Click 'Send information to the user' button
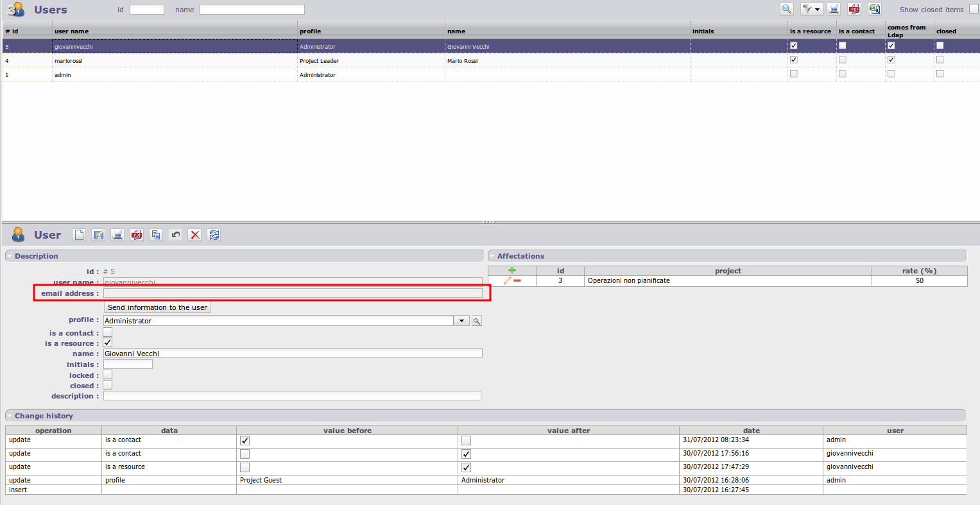Image resolution: width=980 pixels, height=505 pixels. tap(157, 307)
